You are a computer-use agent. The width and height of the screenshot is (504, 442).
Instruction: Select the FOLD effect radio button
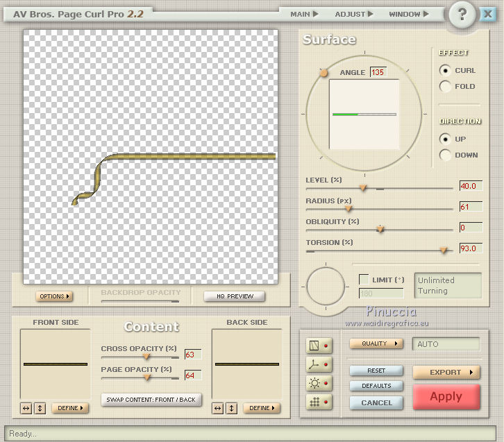tap(445, 86)
